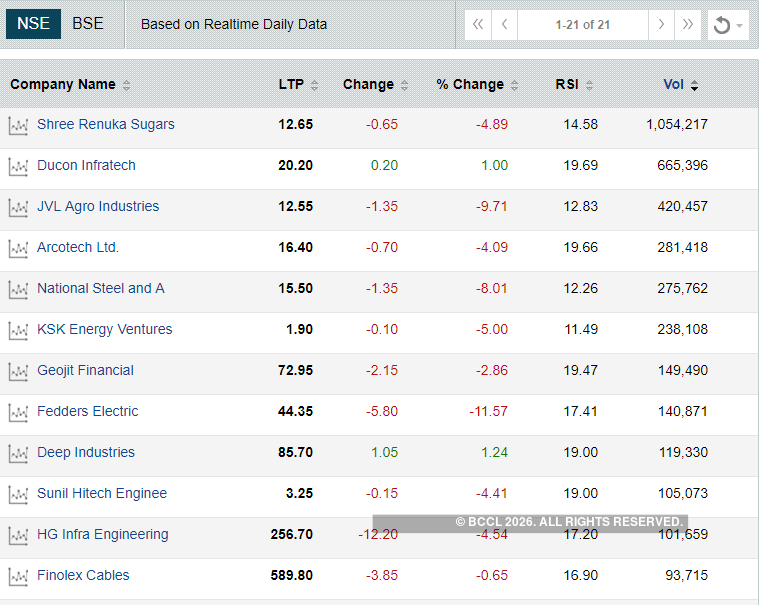This screenshot has height=605, width=769.
Task: Click RSI value 16.90
Action: [581, 575]
